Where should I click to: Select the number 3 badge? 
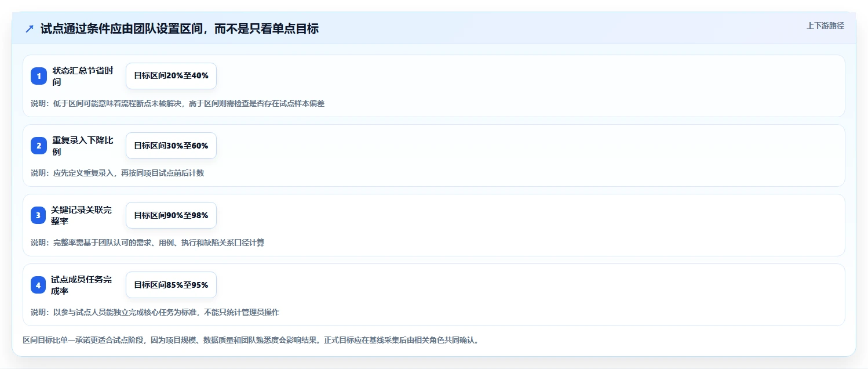[39, 215]
